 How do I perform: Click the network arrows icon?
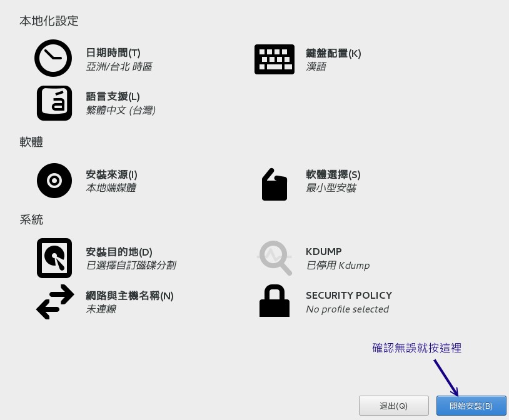click(x=55, y=302)
